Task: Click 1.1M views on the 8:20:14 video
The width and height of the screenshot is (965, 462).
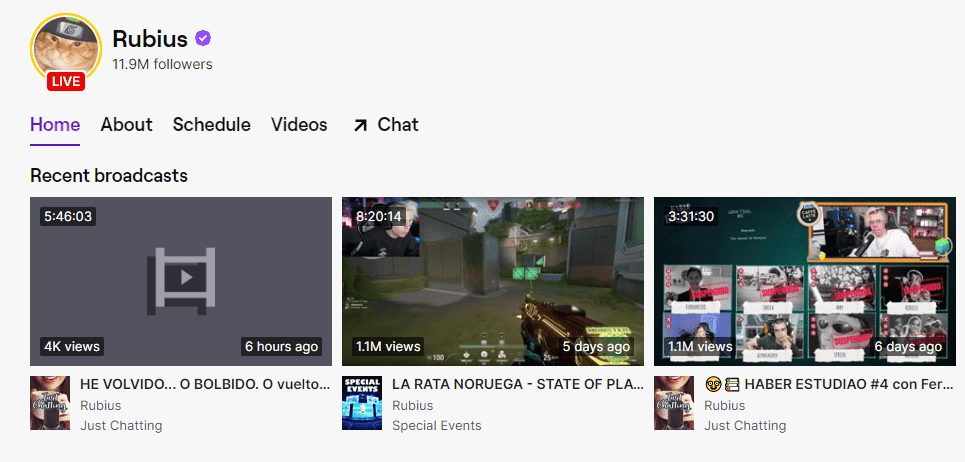Action: pos(388,346)
